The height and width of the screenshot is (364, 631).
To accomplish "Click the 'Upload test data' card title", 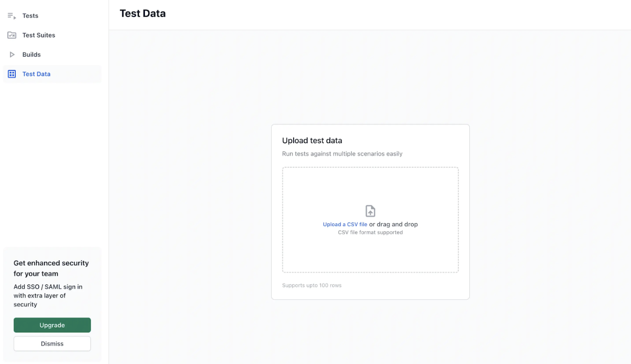I will [312, 141].
